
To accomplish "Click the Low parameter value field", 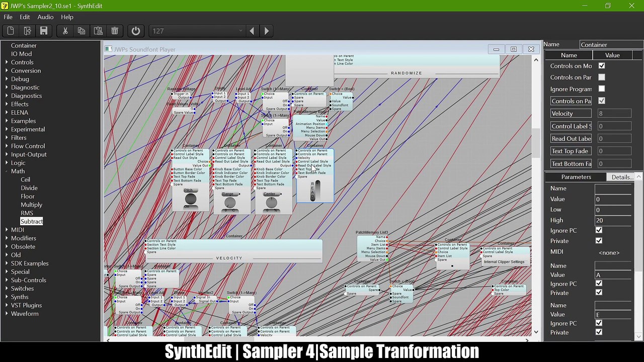I will coord(613,210).
